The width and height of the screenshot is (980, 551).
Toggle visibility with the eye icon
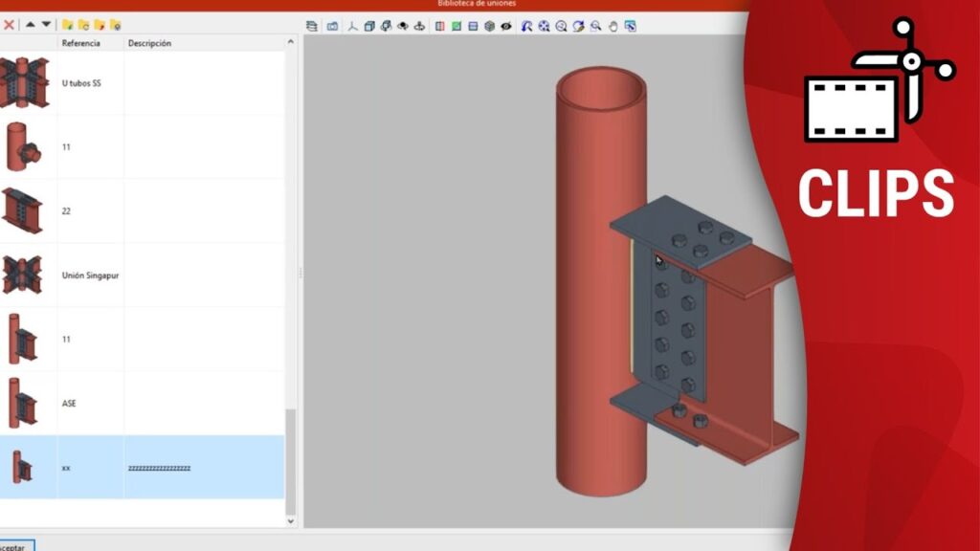504,26
